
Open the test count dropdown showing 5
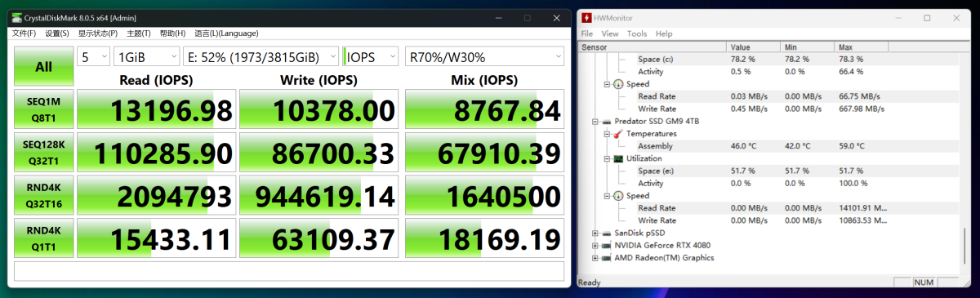(x=93, y=56)
